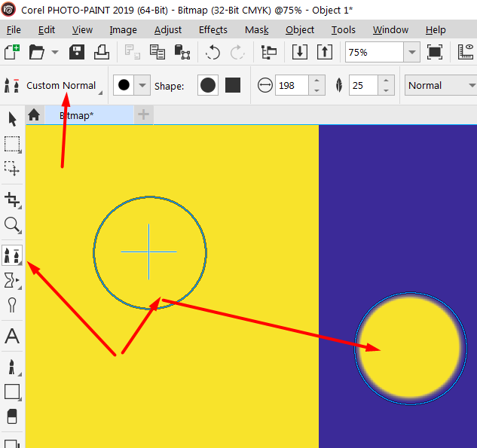Image resolution: width=477 pixels, height=448 pixels.
Task: Open the Help menu
Action: pyautogui.click(x=436, y=30)
